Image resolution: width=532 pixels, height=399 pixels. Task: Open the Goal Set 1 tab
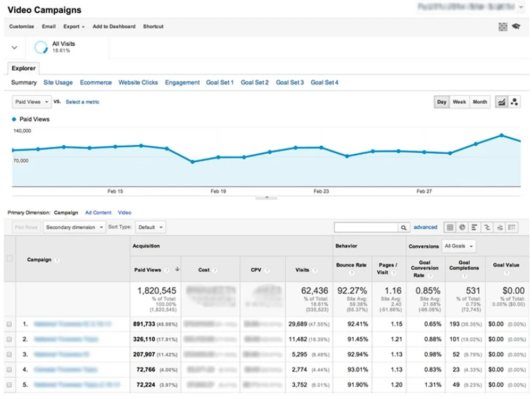pos(220,82)
